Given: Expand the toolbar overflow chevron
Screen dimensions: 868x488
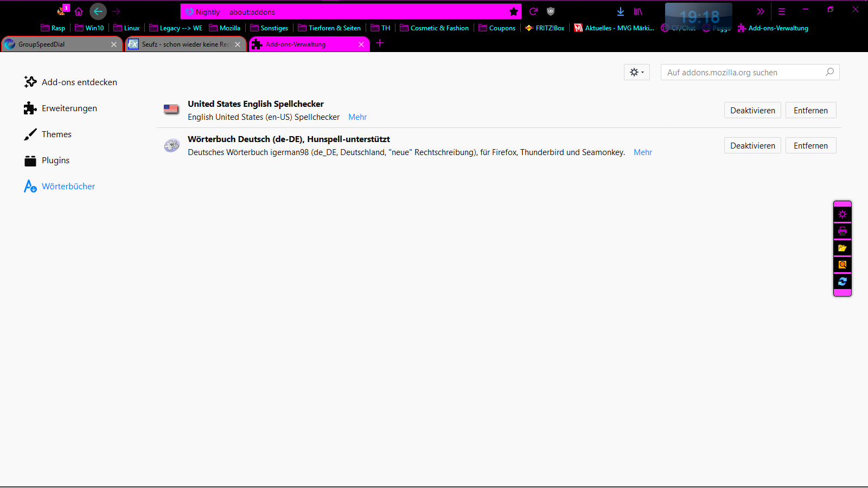Looking at the screenshot, I should click(x=761, y=11).
